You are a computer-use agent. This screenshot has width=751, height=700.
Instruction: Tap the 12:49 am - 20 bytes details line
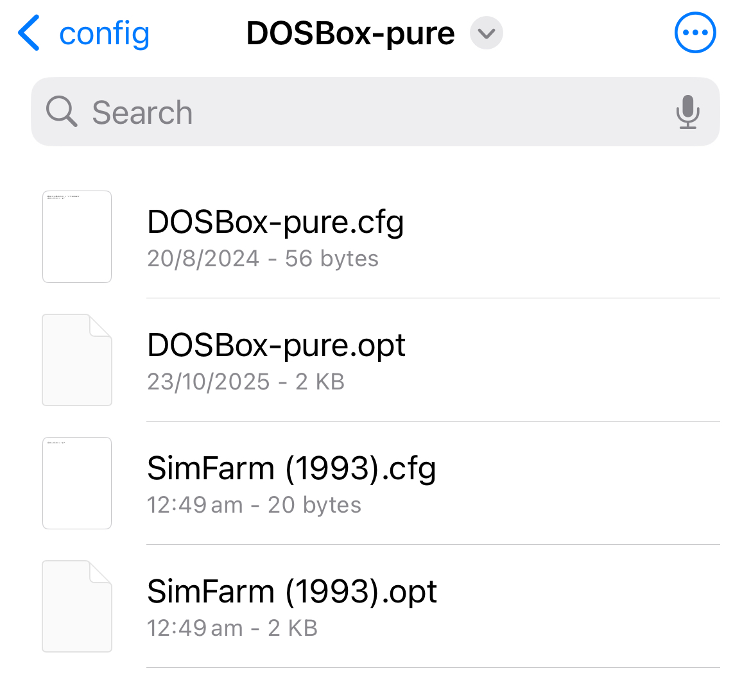[254, 505]
